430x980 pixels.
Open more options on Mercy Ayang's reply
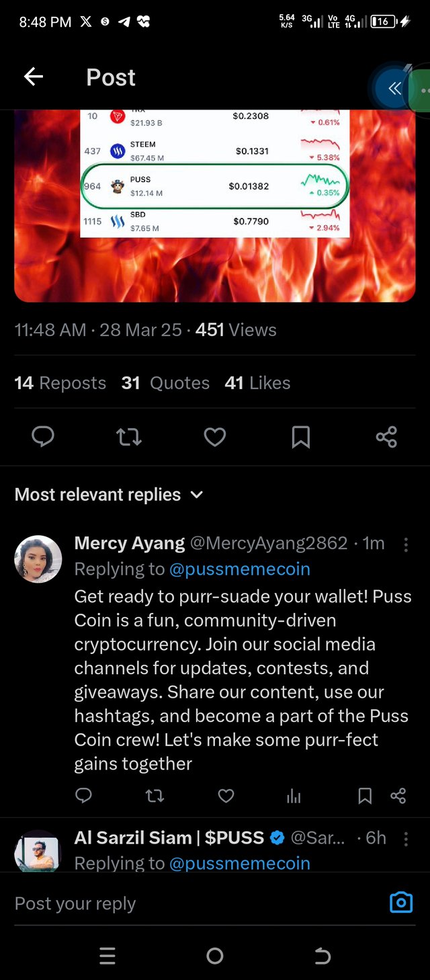tap(406, 544)
